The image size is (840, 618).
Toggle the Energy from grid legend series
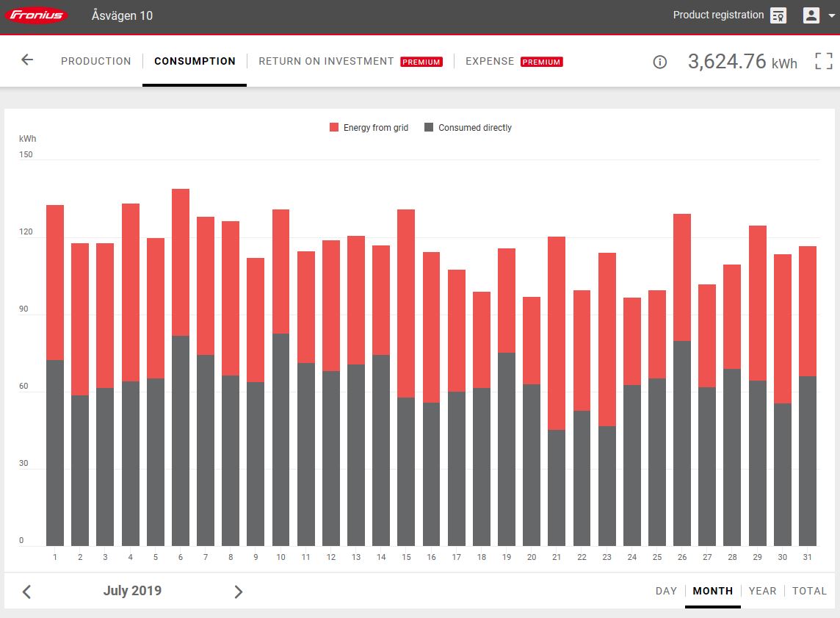(x=369, y=128)
